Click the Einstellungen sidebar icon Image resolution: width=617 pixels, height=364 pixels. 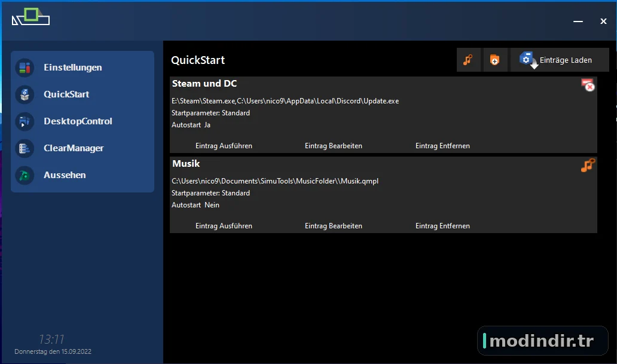click(25, 68)
